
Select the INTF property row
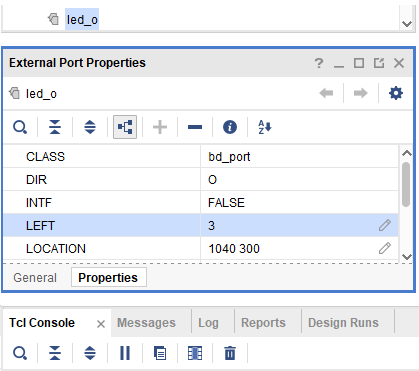(201, 202)
